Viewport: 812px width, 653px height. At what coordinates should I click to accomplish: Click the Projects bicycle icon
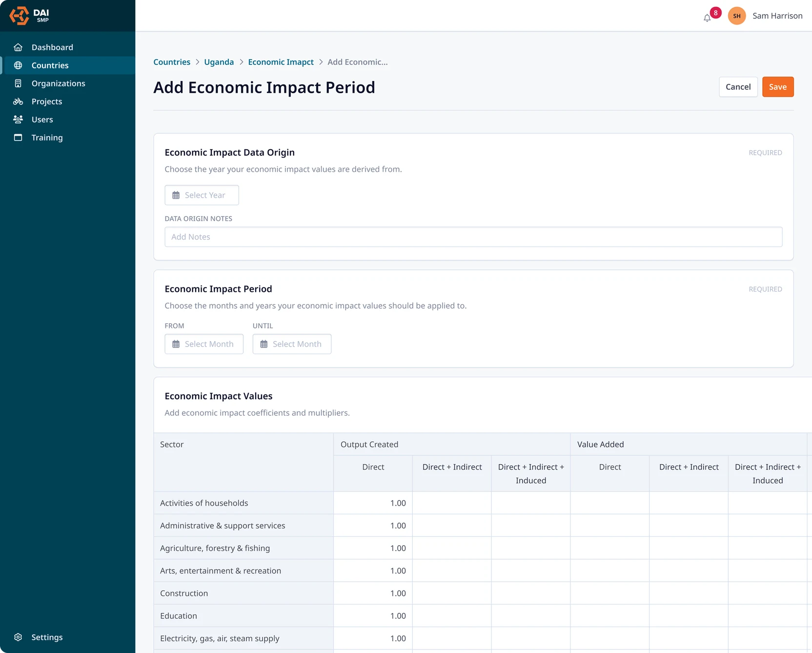click(18, 102)
